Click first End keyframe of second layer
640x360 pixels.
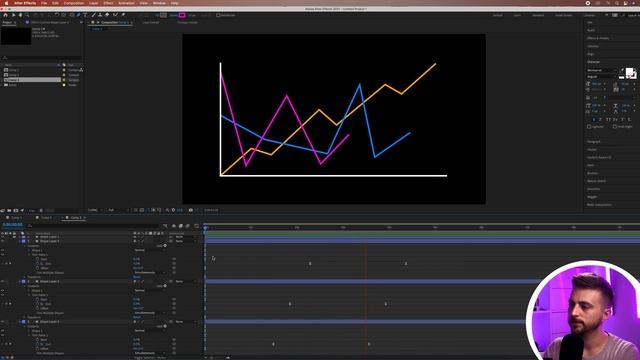click(x=310, y=264)
